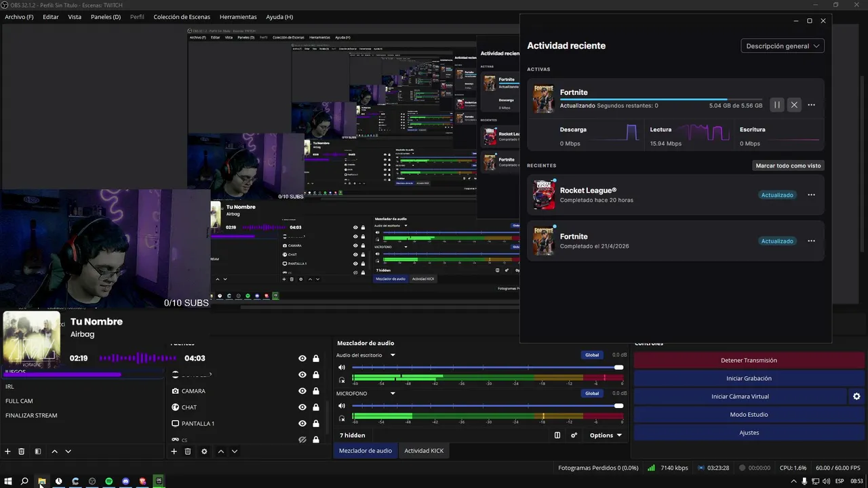Delete selected scene with trash icon

pos(22,451)
